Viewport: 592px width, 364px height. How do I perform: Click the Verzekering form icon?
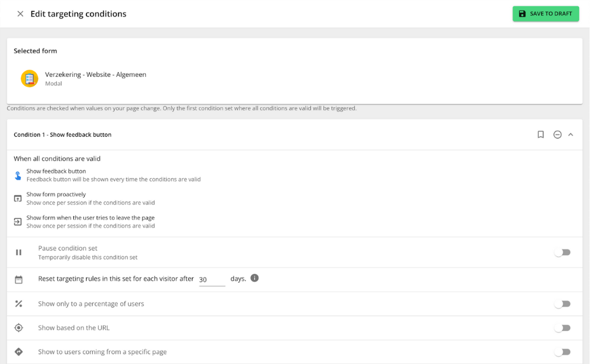[x=30, y=79]
